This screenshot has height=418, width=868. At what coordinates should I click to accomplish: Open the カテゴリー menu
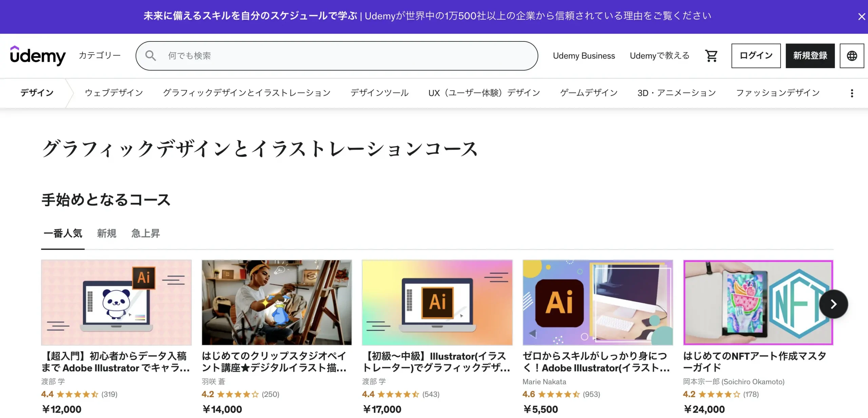(x=100, y=55)
